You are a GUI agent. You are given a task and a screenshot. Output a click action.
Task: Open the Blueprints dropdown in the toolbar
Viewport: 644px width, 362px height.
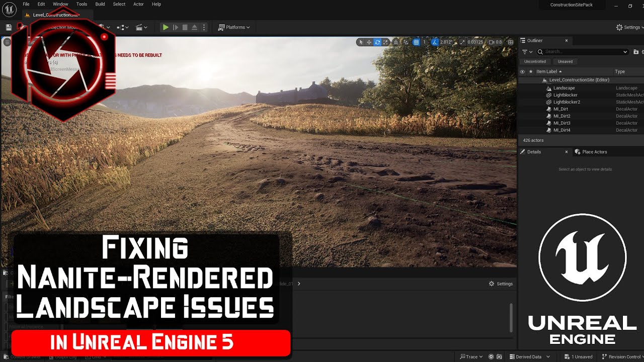(x=122, y=27)
